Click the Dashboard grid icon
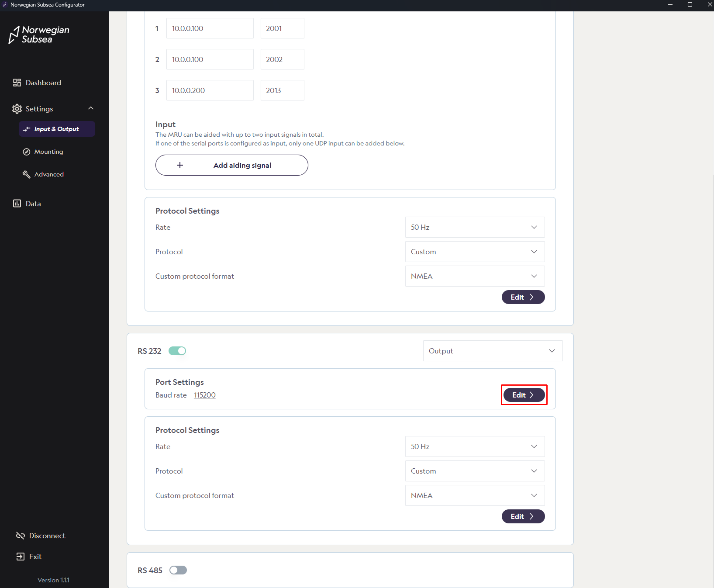This screenshot has height=588, width=714. 17,83
